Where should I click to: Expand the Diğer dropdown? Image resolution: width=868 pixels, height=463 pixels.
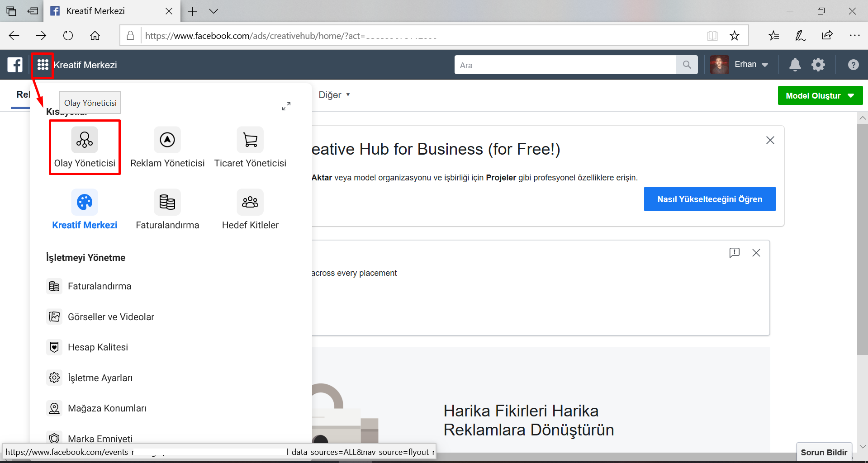point(334,95)
